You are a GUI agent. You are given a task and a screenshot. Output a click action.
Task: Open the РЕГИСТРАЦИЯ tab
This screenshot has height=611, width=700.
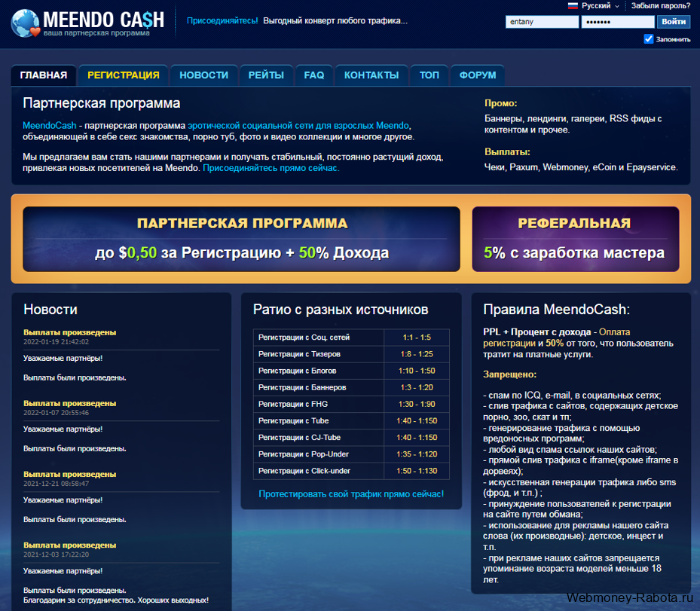(x=124, y=75)
